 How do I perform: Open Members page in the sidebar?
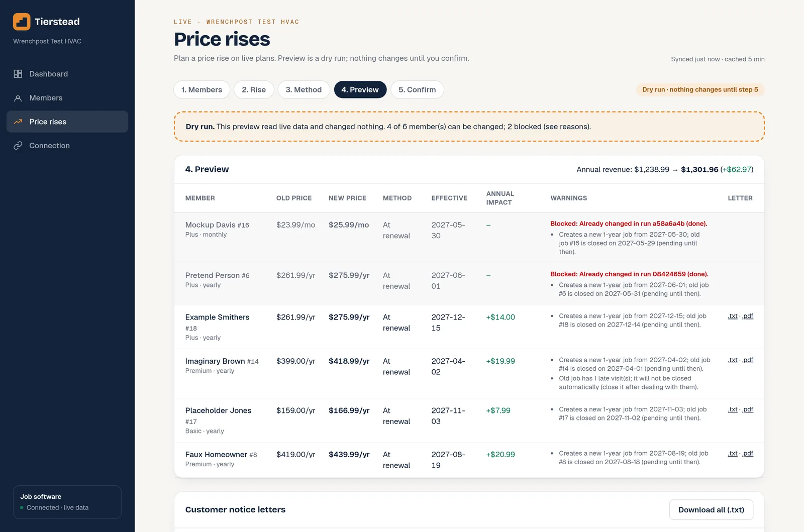pos(67,98)
